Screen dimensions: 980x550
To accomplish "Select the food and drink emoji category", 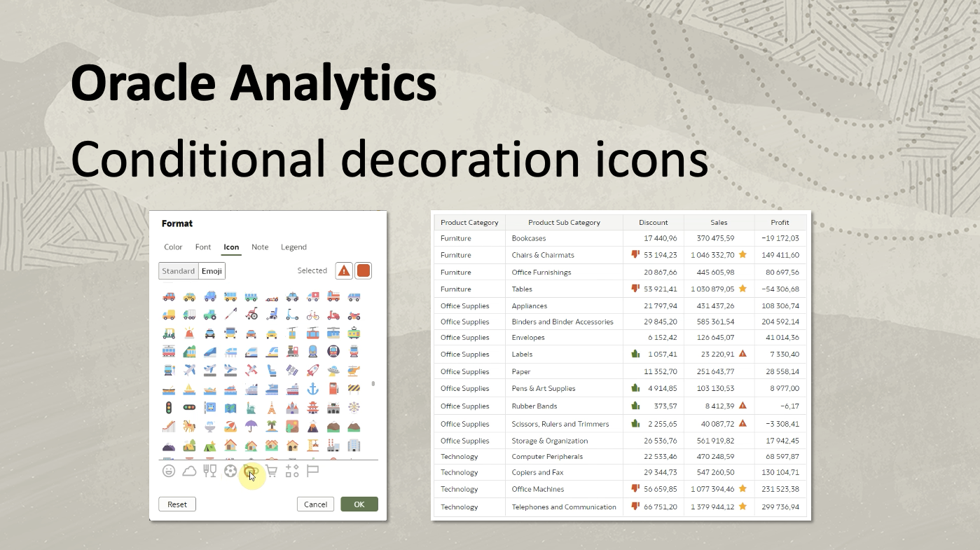I will click(x=209, y=471).
